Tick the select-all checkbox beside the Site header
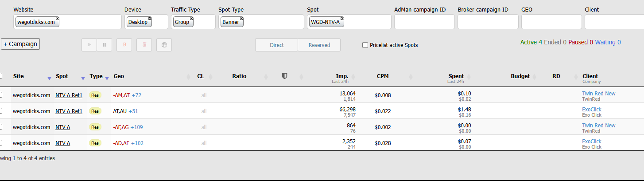The height and width of the screenshot is (181, 644). click(1, 75)
